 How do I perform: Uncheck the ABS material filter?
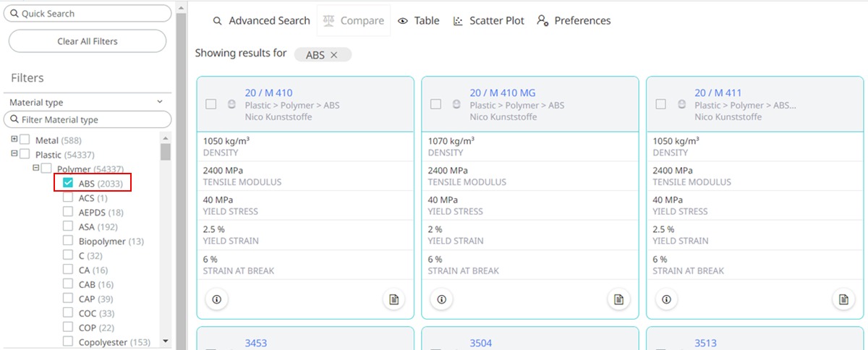pyautogui.click(x=68, y=184)
